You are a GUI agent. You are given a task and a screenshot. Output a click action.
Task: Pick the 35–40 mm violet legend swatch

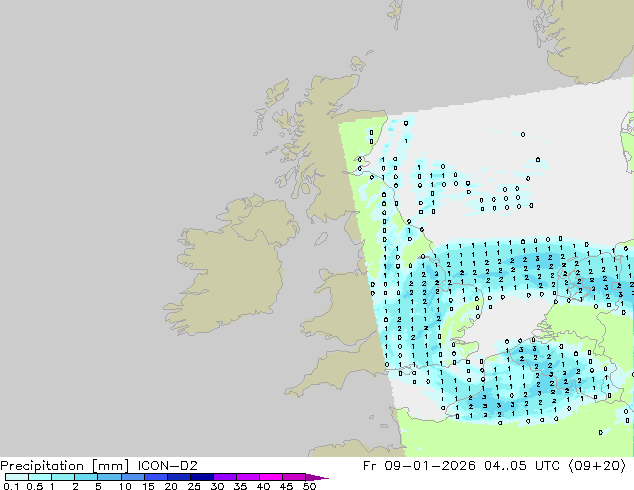click(247, 477)
